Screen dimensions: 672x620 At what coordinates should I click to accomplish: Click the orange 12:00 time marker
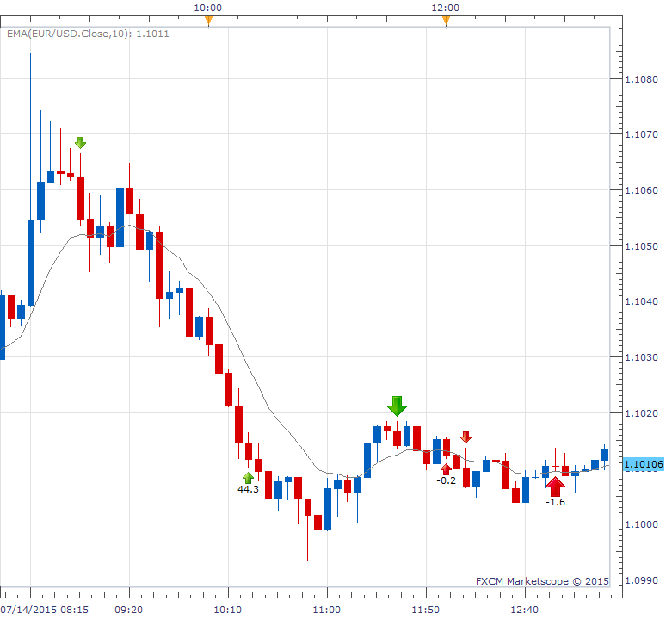(x=447, y=21)
